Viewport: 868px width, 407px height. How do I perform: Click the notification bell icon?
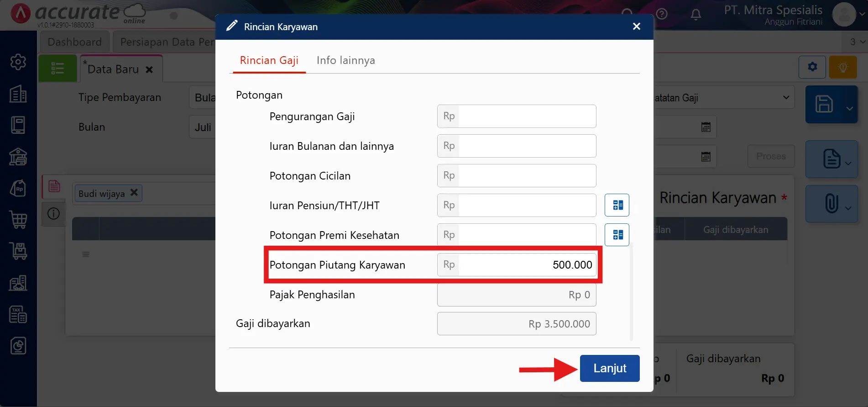pyautogui.click(x=695, y=15)
